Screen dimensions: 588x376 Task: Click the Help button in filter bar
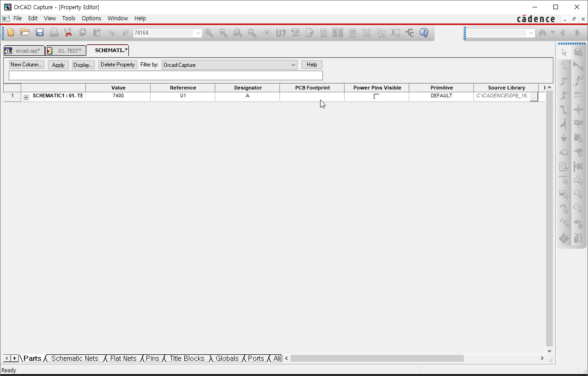pyautogui.click(x=312, y=65)
